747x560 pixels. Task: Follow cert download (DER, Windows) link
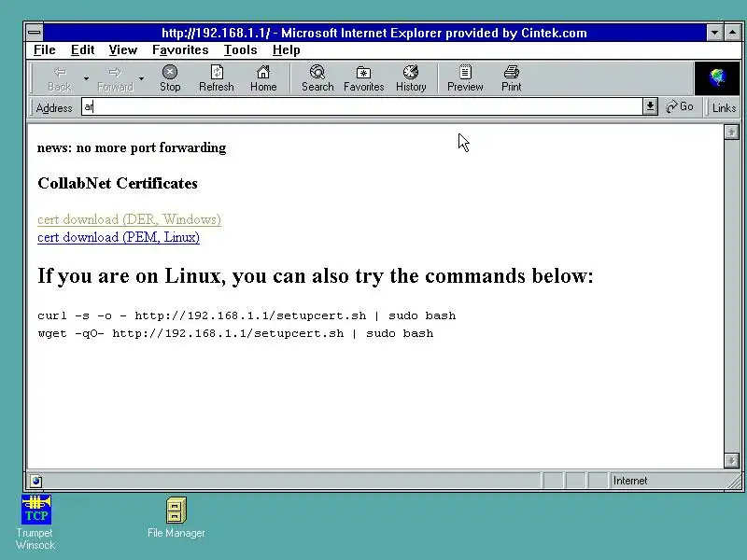[129, 219]
